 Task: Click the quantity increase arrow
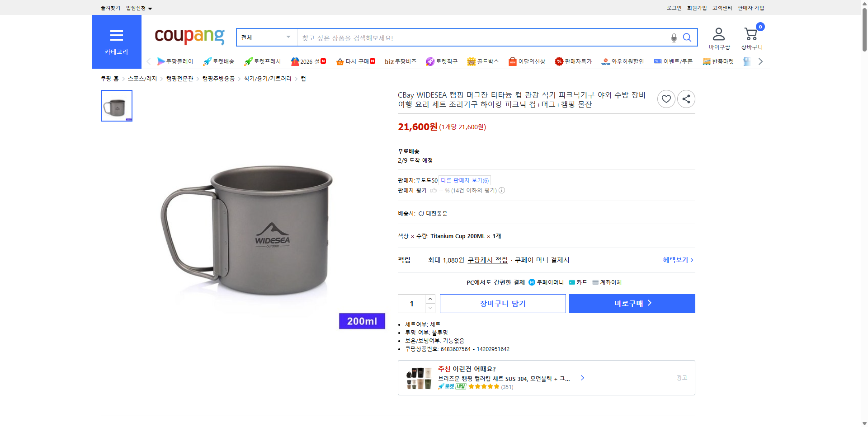pyautogui.click(x=430, y=299)
